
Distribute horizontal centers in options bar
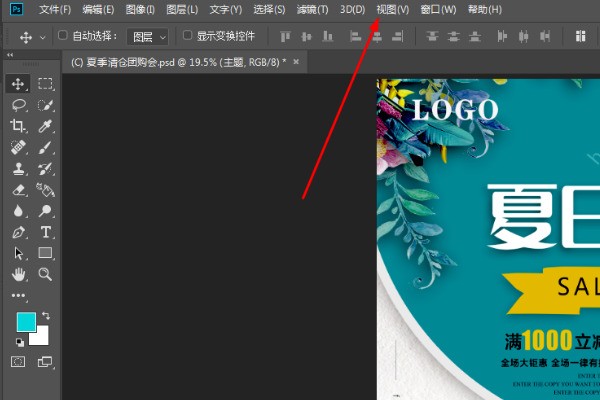[523, 37]
